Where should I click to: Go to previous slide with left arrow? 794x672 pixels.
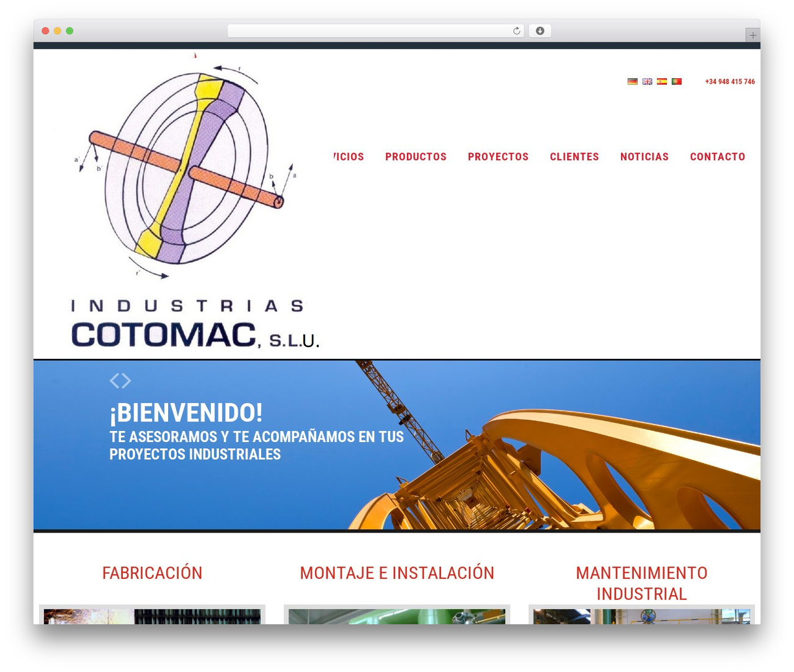(x=114, y=381)
